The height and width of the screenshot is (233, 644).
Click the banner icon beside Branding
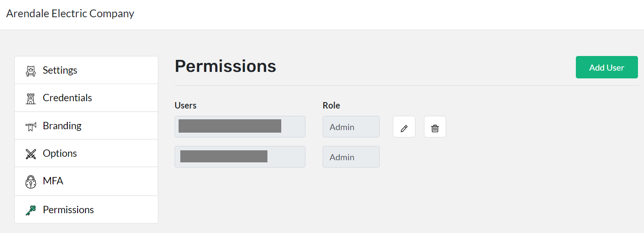click(31, 126)
